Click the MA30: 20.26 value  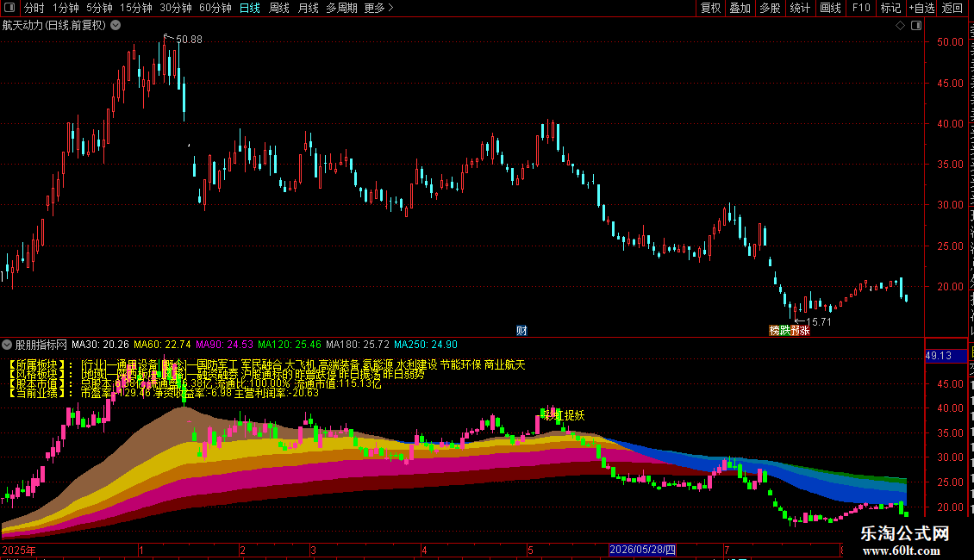[100, 345]
